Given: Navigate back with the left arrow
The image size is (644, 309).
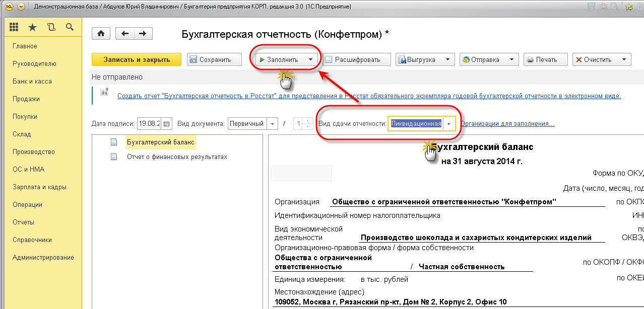Looking at the screenshot, I should coord(125,34).
